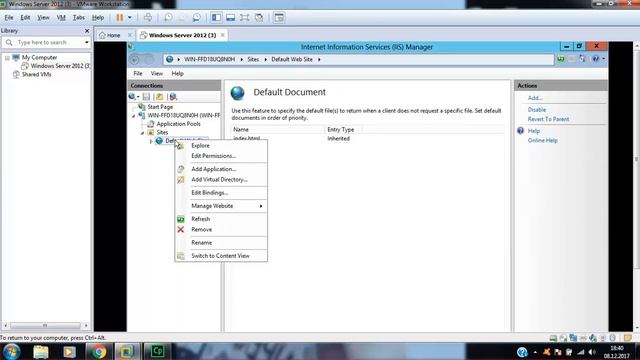The height and width of the screenshot is (360, 640).
Task: Click the save icon in Connections toolbar
Action: coord(146,97)
